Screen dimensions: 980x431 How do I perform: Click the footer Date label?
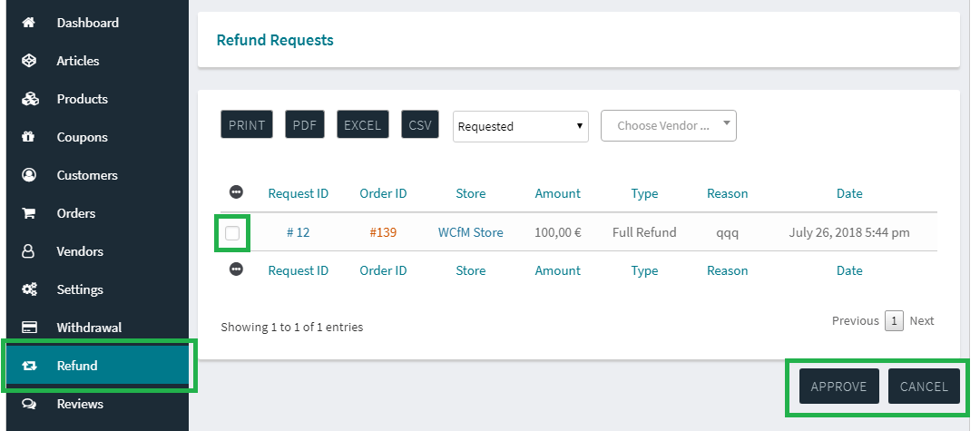[849, 270]
